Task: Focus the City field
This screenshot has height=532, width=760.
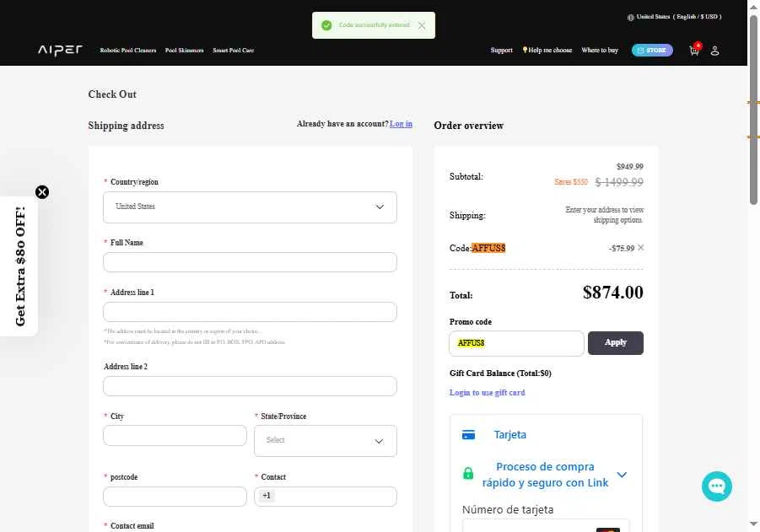Action: 175,436
